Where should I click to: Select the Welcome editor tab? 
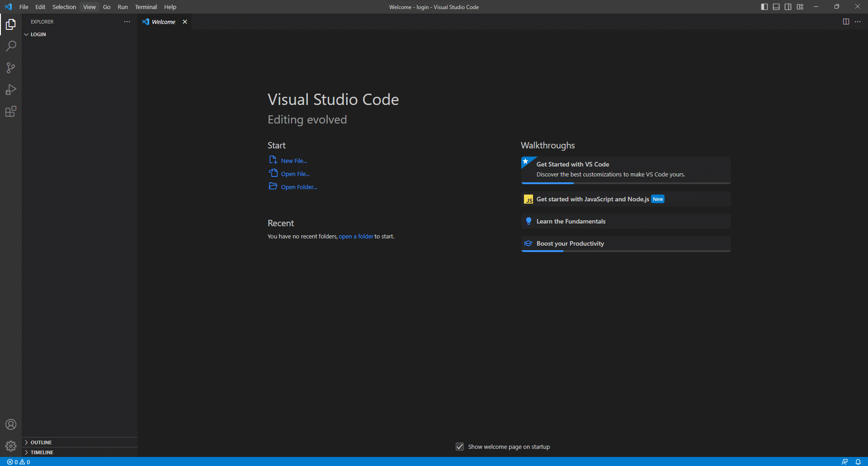164,22
